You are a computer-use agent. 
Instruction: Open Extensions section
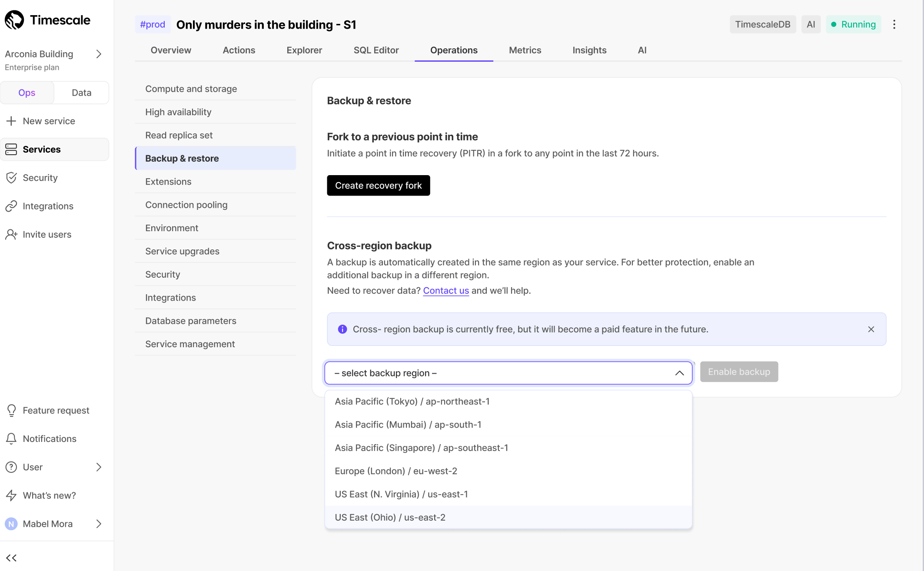coord(216,182)
